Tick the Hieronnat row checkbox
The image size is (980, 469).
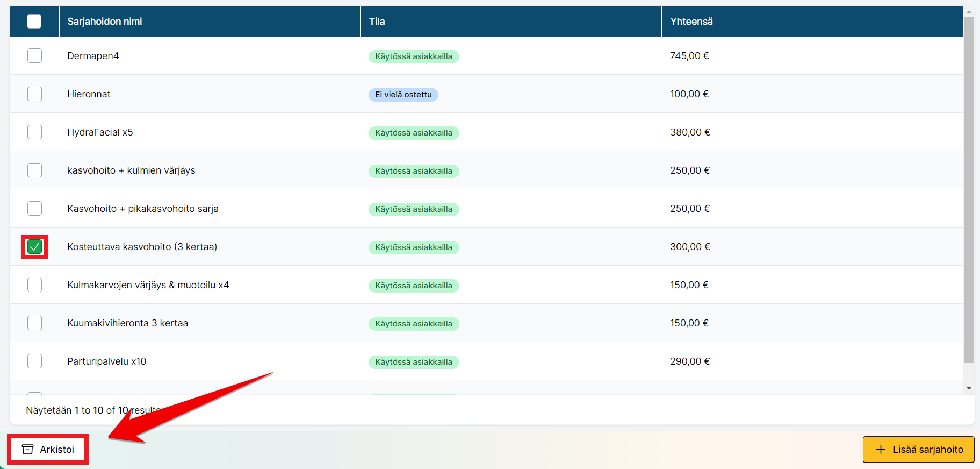[34, 94]
